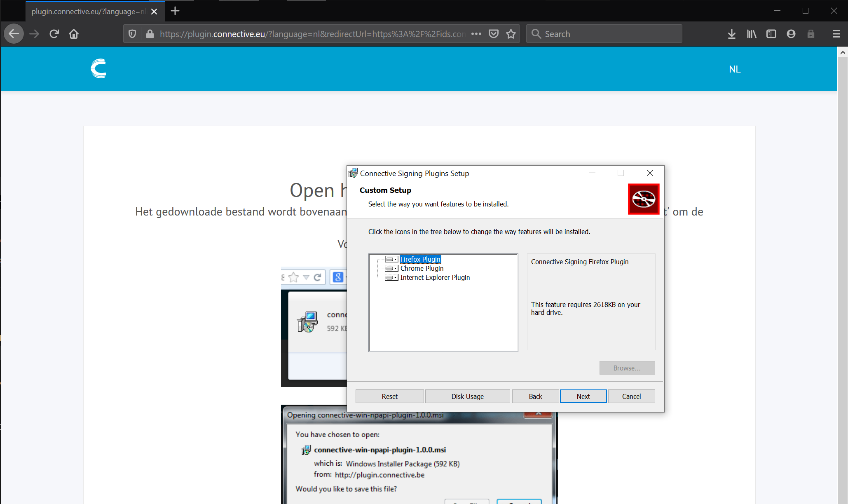Click the Firefox forward arrow
848x504 pixels.
(34, 34)
